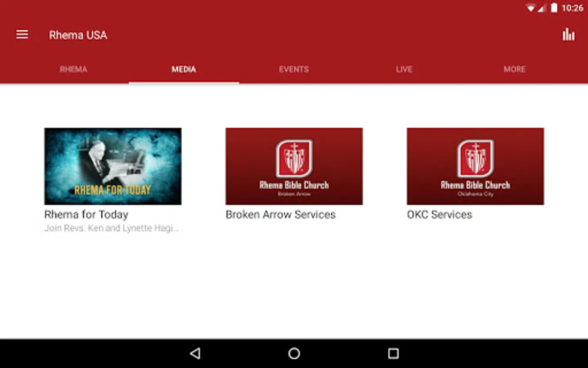
Task: Click the 10:26 clock in status bar
Action: [x=572, y=8]
